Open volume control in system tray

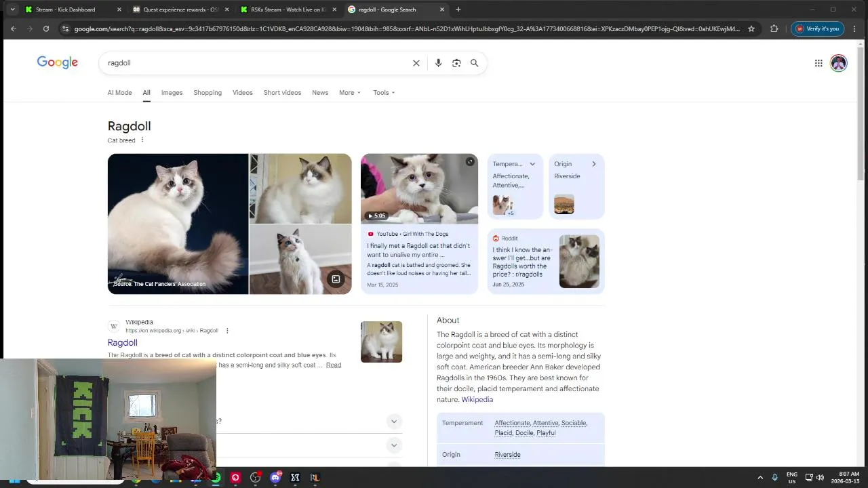[x=821, y=478]
